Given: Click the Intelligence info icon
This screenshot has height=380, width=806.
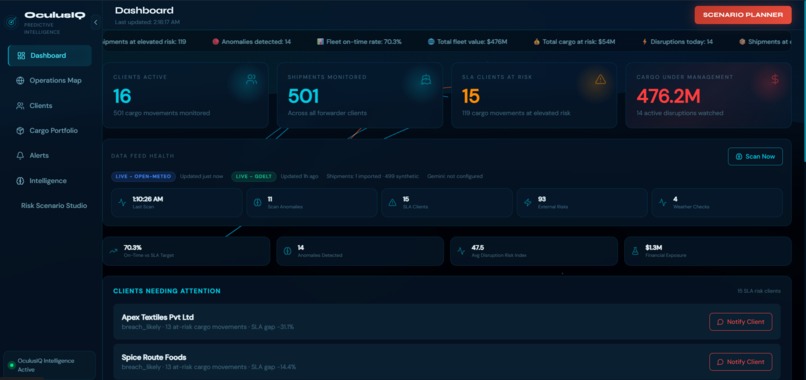Looking at the screenshot, I should (x=20, y=180).
